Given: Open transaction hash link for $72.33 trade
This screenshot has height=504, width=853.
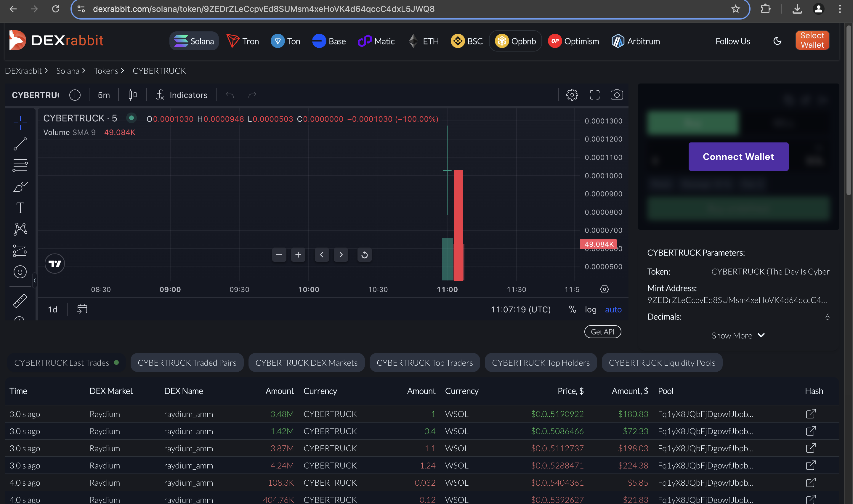Looking at the screenshot, I should click(x=811, y=431).
